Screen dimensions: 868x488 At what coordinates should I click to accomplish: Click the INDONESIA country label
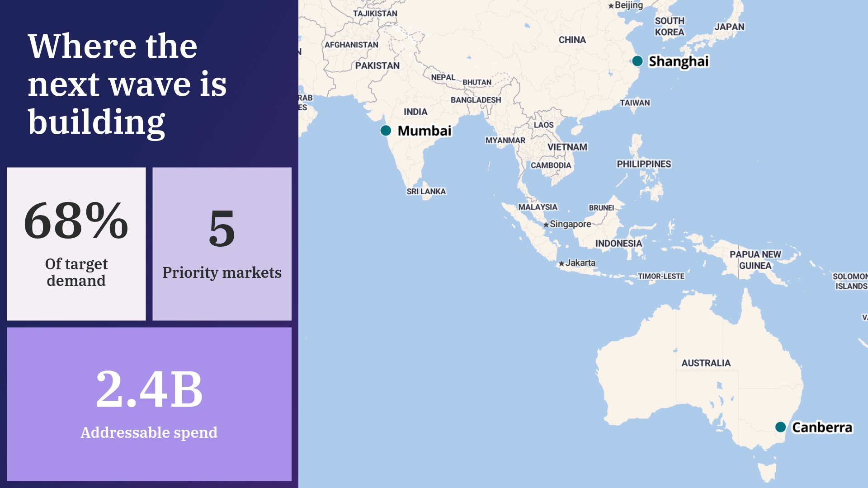618,244
